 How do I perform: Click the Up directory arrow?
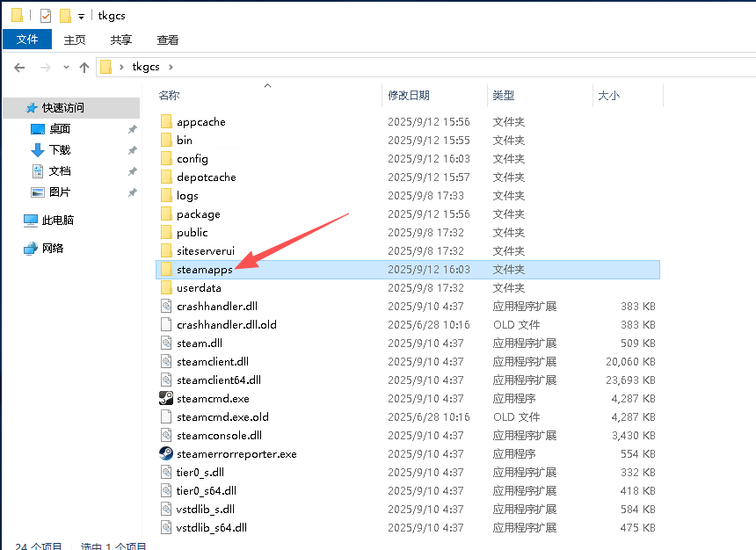click(84, 67)
